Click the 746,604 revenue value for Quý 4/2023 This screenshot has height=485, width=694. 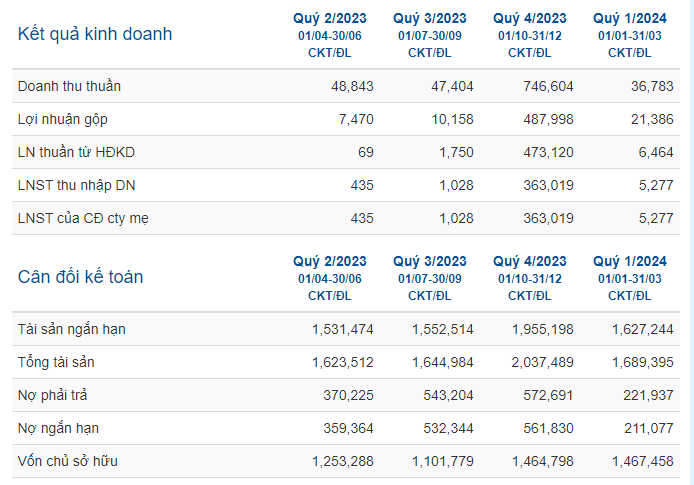(x=548, y=86)
